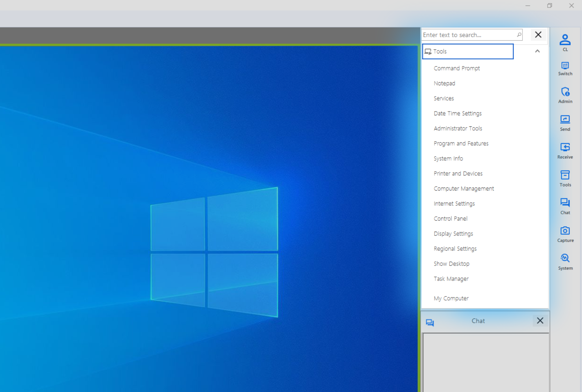Image resolution: width=582 pixels, height=392 pixels.
Task: Open Program and Features
Action: pos(461,144)
